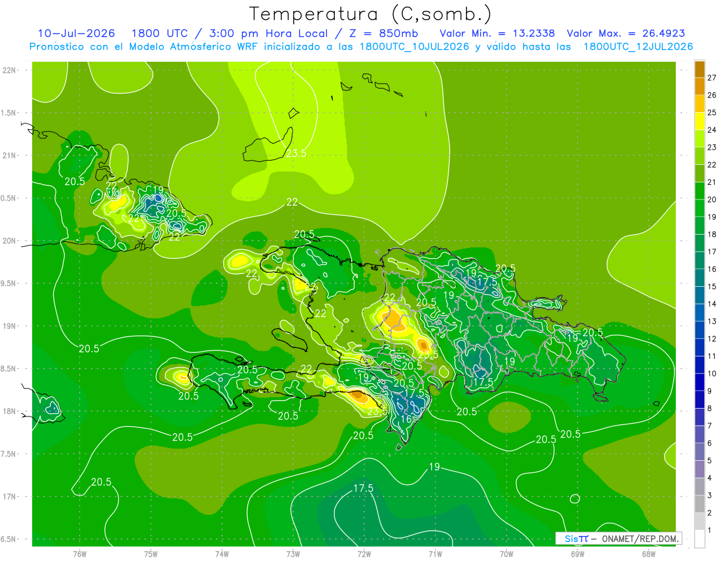Click the '74W' longitude axis label
This screenshot has height=562, width=728.
click(x=222, y=554)
